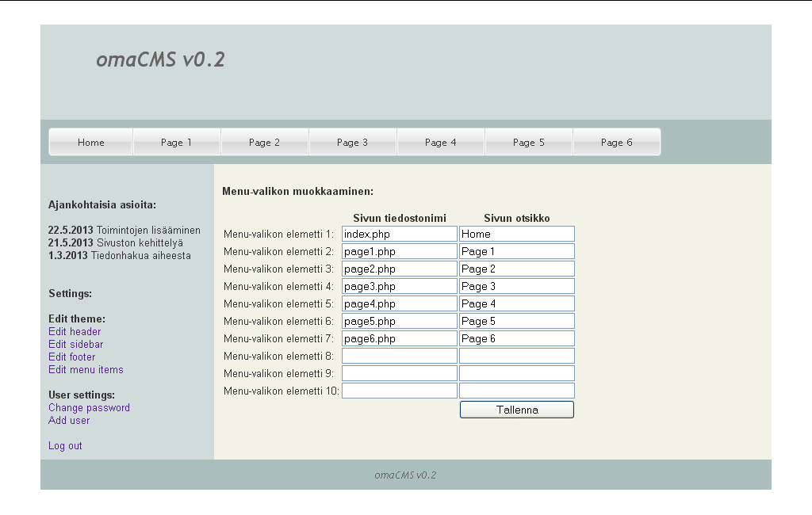Screen dimensions: 812x515
Task: Open the Change password link
Action: pos(89,407)
